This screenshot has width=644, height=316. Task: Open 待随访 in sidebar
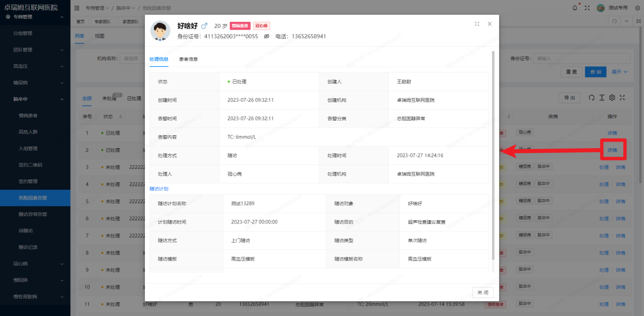pyautogui.click(x=35, y=231)
